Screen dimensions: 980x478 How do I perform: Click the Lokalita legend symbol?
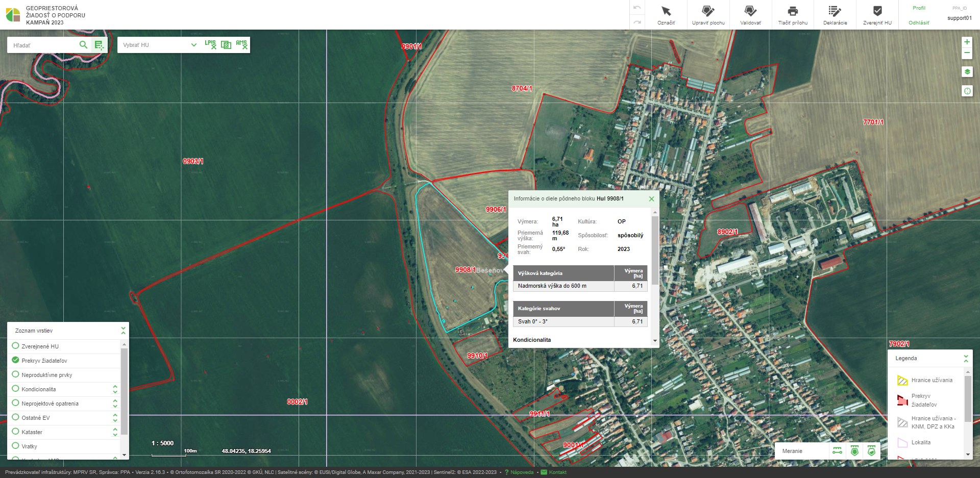[x=902, y=442]
